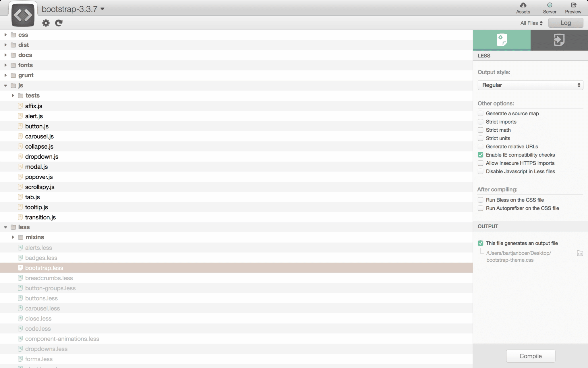Viewport: 588px width, 368px height.
Task: Click the Compile button
Action: [x=530, y=355]
